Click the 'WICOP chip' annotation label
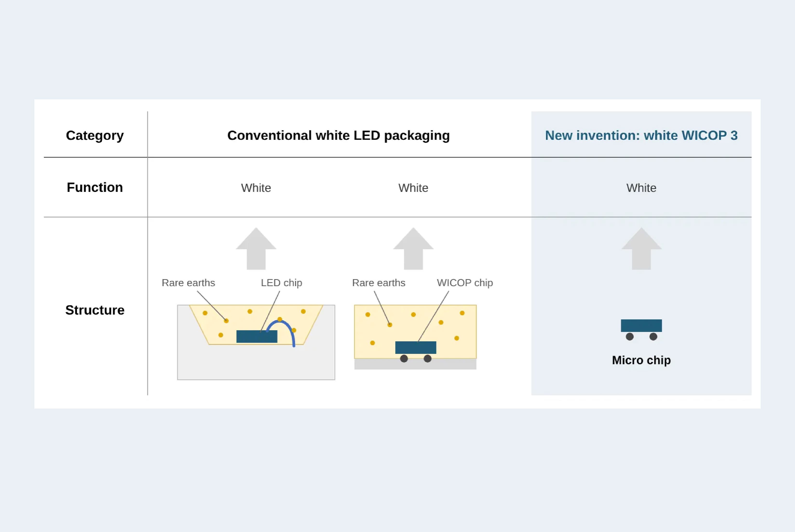Screen dimensions: 795x532 (465, 283)
